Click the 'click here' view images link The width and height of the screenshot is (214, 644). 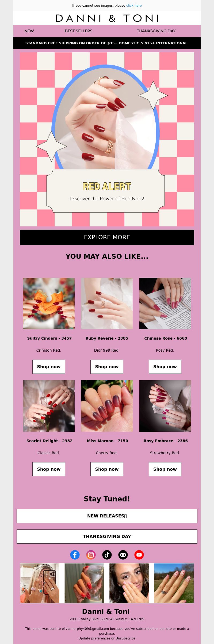coord(134,5)
